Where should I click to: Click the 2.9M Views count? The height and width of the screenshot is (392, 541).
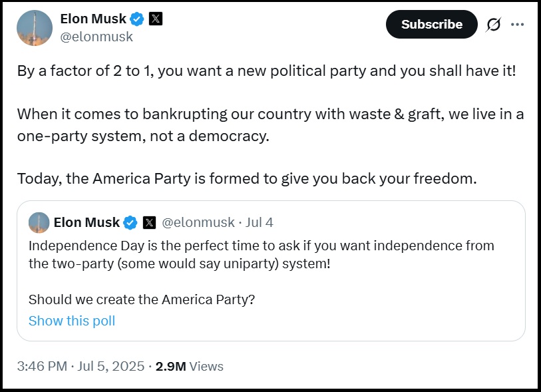(x=190, y=366)
